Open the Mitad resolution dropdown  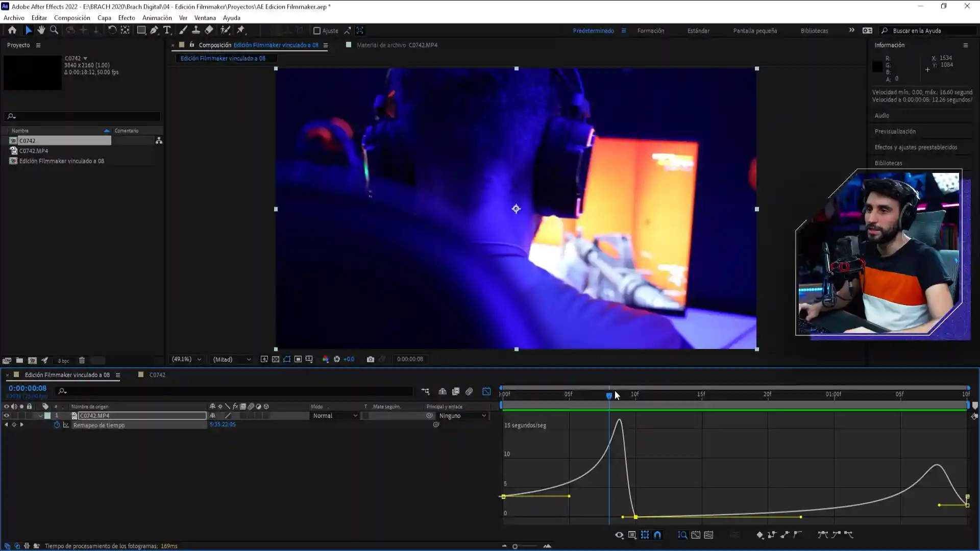point(232,359)
